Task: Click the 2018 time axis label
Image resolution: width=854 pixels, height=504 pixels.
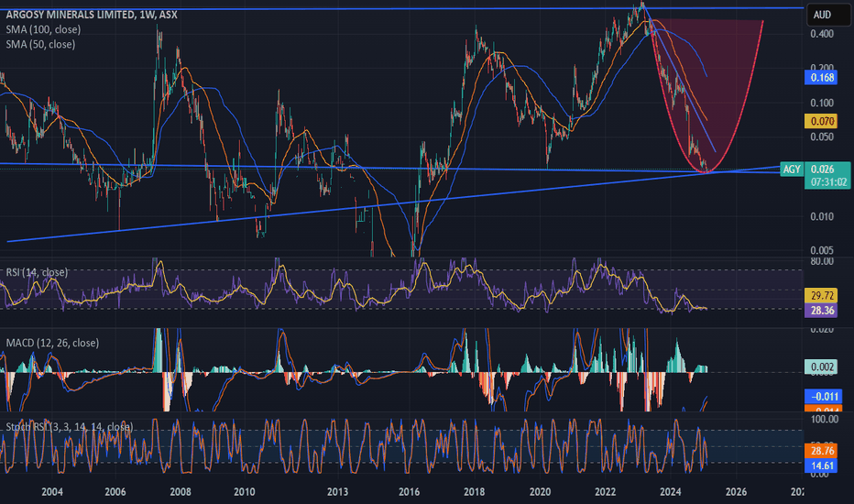Action: tap(475, 491)
